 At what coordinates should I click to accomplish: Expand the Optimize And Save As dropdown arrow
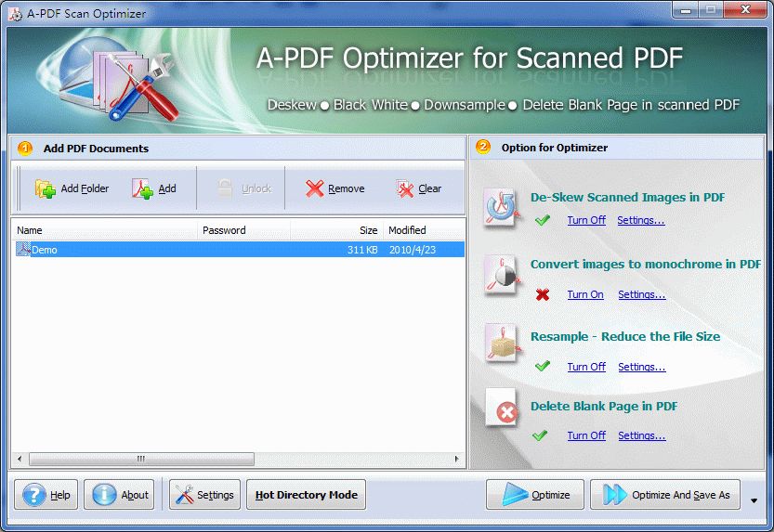pos(754,500)
